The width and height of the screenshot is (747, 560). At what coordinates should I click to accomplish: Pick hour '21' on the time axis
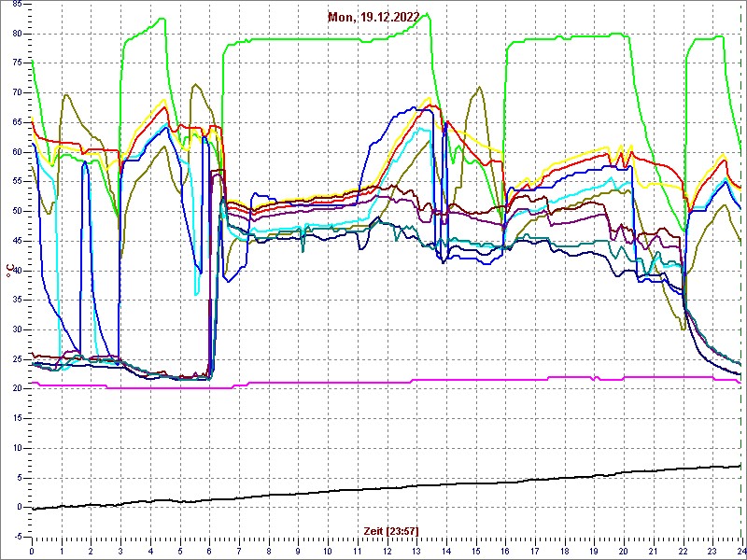tap(653, 552)
